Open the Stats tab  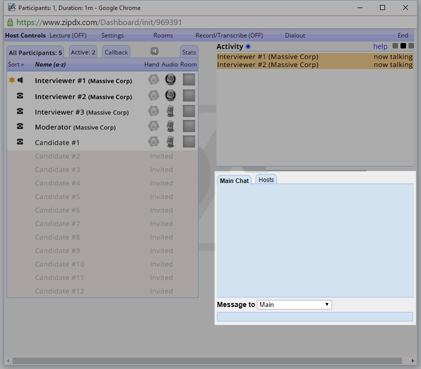pyautogui.click(x=189, y=52)
